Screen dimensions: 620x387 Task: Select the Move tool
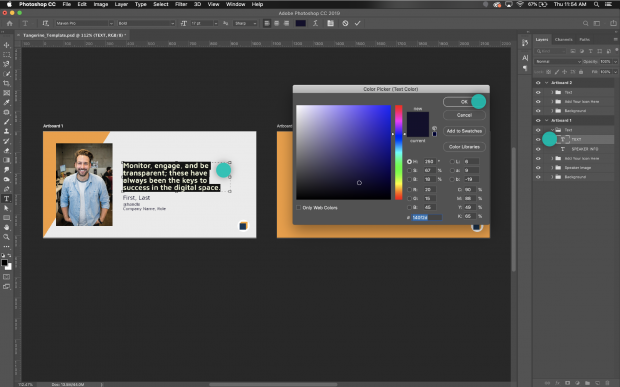[x=6, y=45]
